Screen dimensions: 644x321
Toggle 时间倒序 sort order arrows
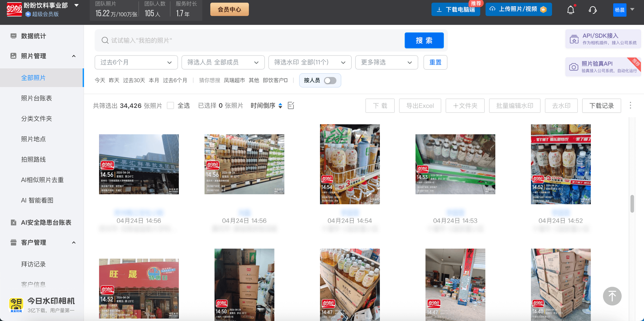[280, 105]
